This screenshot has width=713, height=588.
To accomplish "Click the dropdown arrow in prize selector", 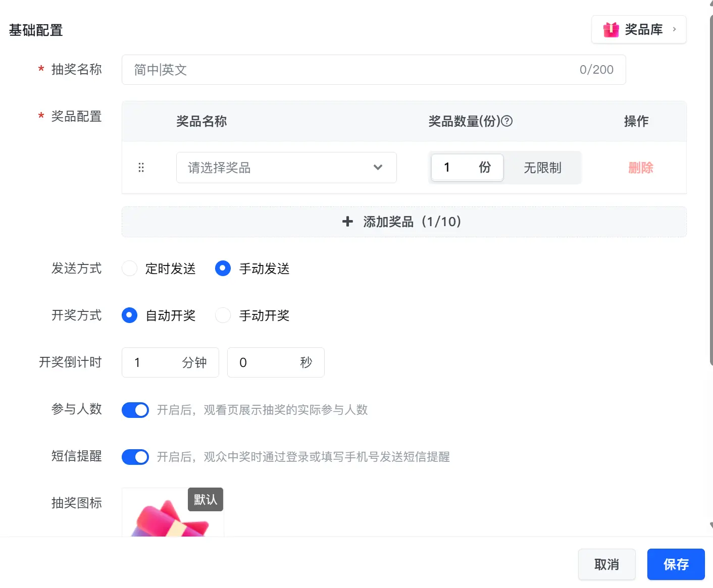I will pyautogui.click(x=378, y=168).
